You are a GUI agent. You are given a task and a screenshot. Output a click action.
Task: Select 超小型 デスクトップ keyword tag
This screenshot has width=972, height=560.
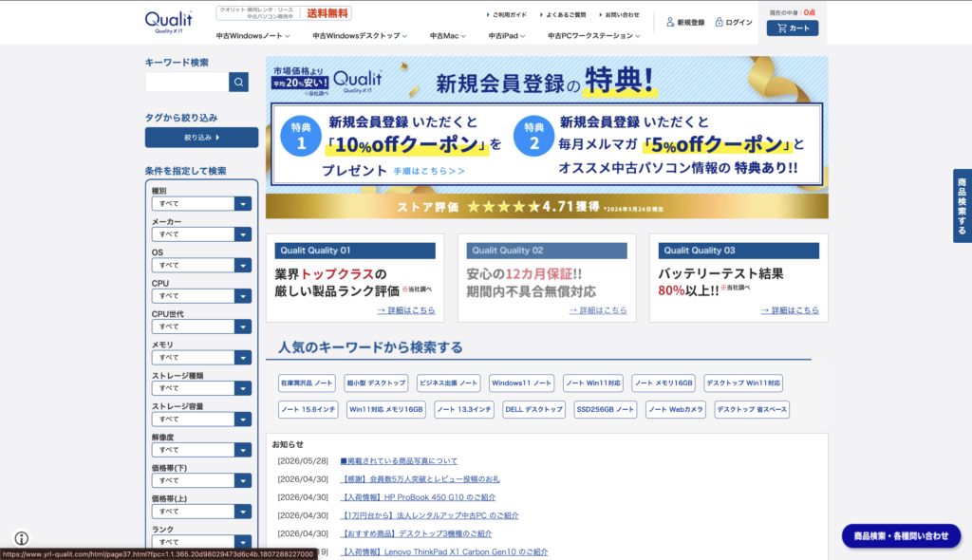point(376,383)
